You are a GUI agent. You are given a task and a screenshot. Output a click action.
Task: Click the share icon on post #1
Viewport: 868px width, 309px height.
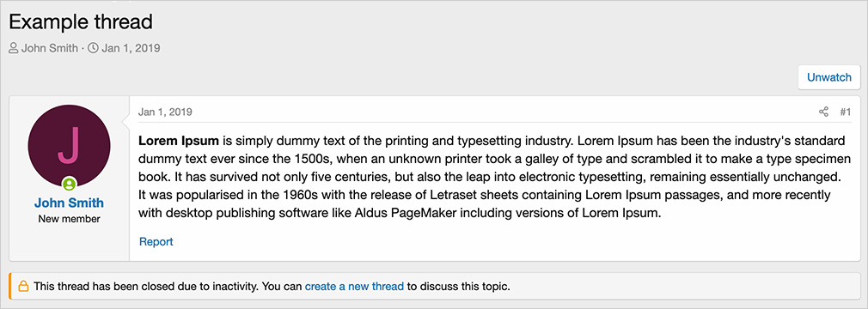tap(823, 112)
